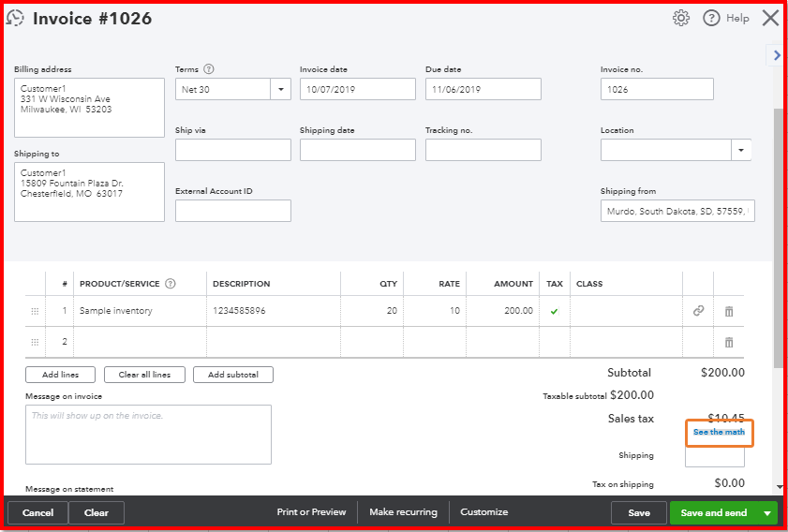Click the Tax on shipping value $0.00

(x=730, y=483)
